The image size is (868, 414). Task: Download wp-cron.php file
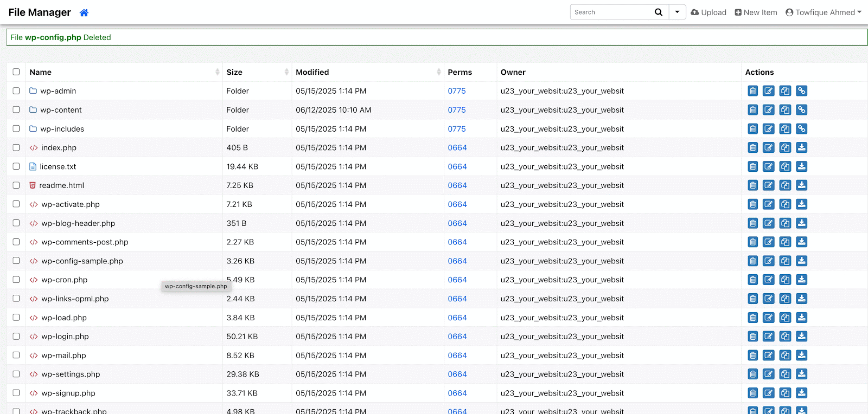pos(802,280)
